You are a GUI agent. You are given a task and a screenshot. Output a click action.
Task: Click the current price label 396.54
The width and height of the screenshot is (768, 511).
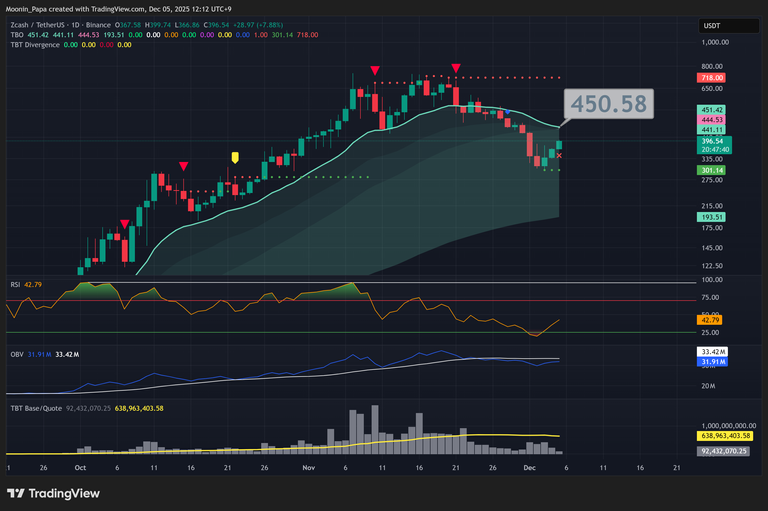[712, 141]
